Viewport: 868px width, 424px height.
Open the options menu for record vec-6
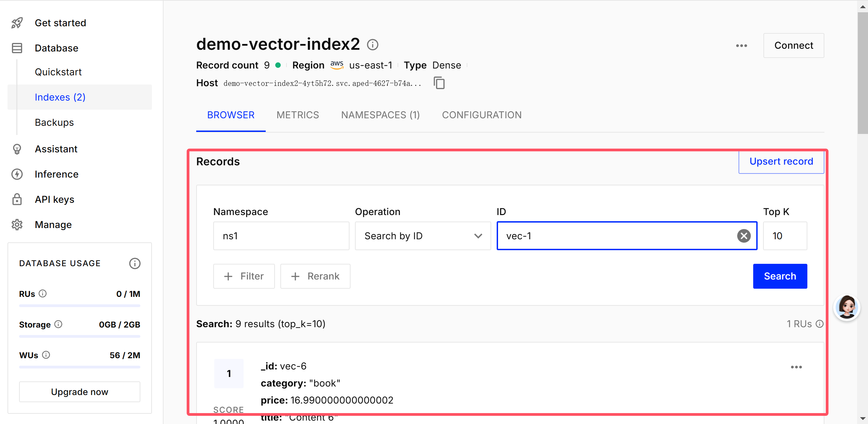(796, 367)
